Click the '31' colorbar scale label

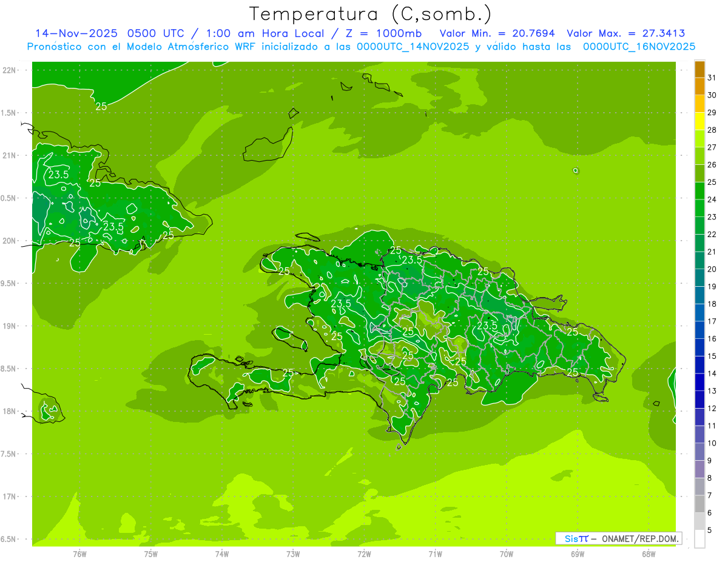click(712, 78)
